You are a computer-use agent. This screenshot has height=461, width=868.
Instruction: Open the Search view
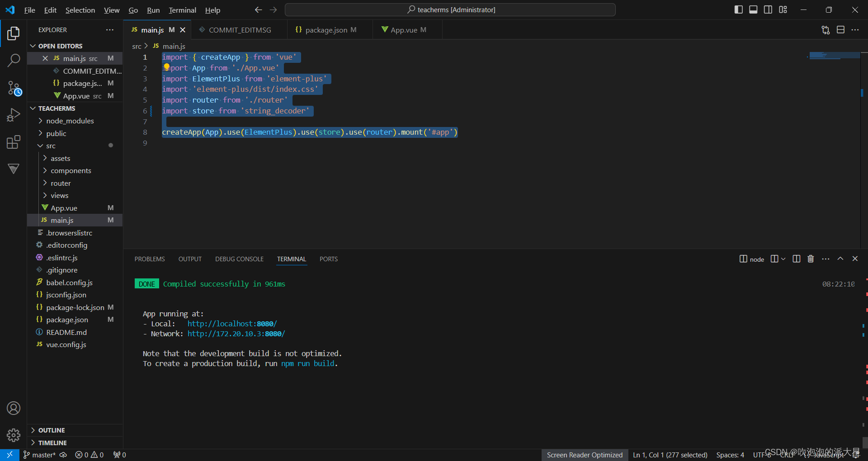click(14, 60)
